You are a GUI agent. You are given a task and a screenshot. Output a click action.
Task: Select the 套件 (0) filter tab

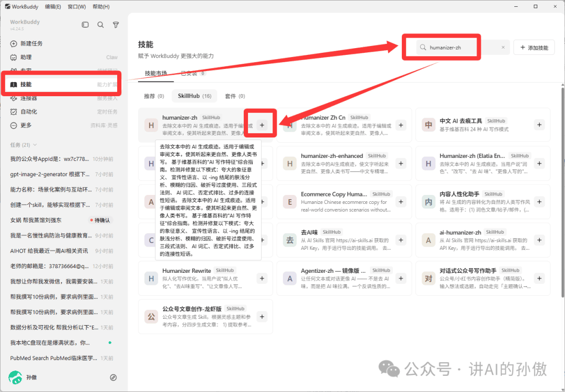[x=235, y=96]
